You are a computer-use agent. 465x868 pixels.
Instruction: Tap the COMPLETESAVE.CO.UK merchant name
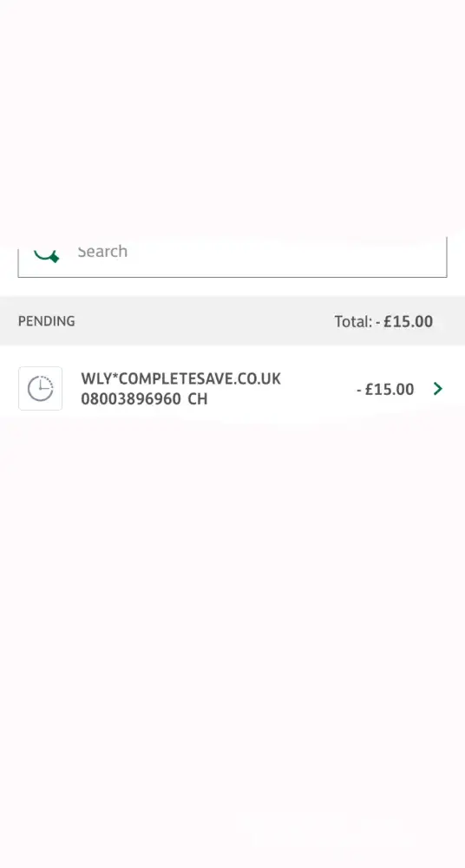click(200, 379)
